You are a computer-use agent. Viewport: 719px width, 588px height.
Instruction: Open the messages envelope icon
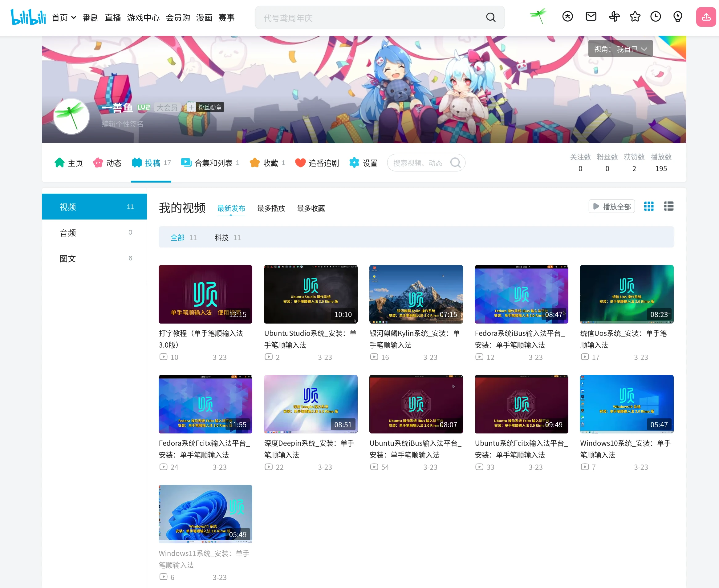coord(591,16)
